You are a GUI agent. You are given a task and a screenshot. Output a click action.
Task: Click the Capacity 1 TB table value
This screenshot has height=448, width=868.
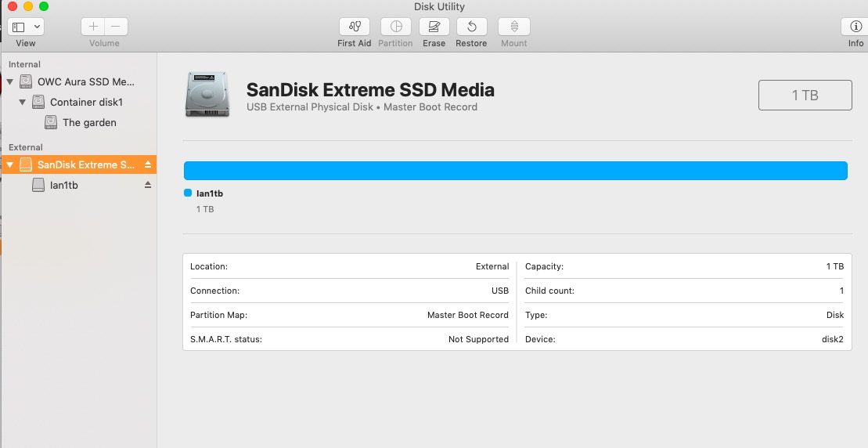pos(835,266)
